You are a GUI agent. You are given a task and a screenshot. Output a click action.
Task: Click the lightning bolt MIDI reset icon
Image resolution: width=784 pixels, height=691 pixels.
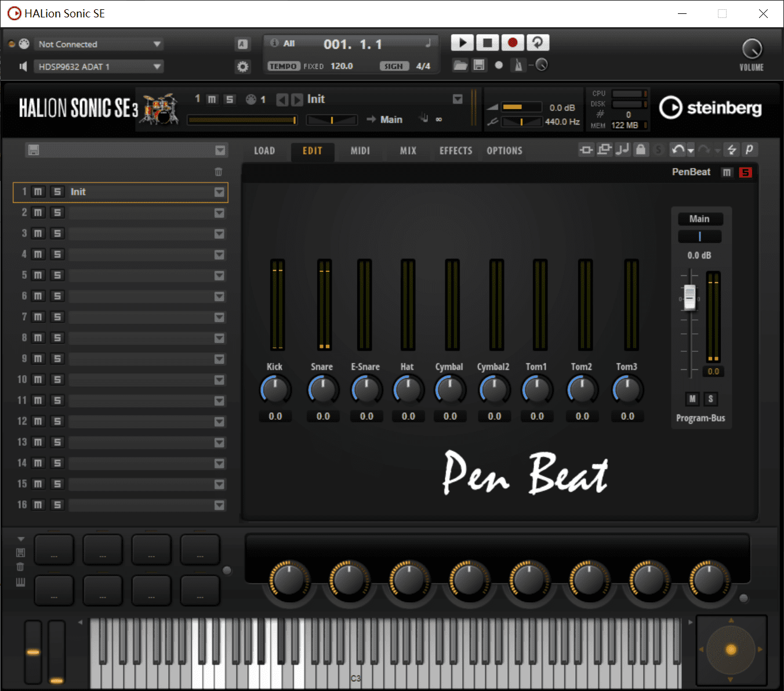(731, 150)
